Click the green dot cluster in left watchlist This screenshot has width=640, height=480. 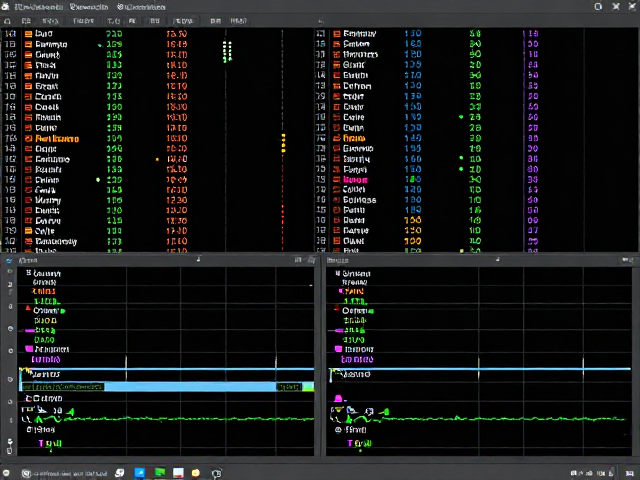coord(227,51)
